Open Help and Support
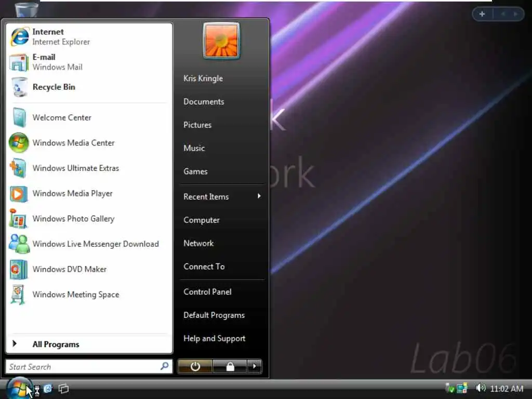Image resolution: width=532 pixels, height=399 pixels. coord(215,339)
